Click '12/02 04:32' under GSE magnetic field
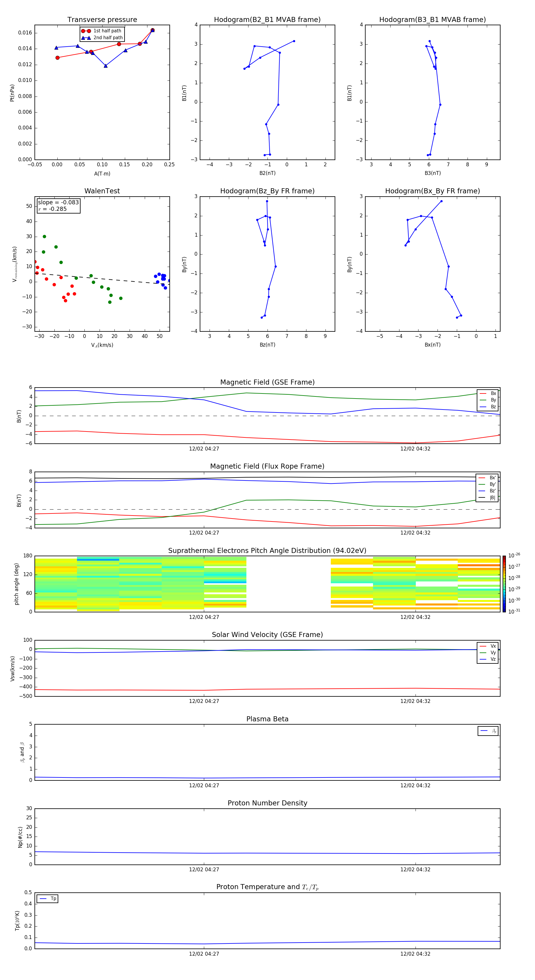This screenshot has height=980, width=535. pos(416,449)
